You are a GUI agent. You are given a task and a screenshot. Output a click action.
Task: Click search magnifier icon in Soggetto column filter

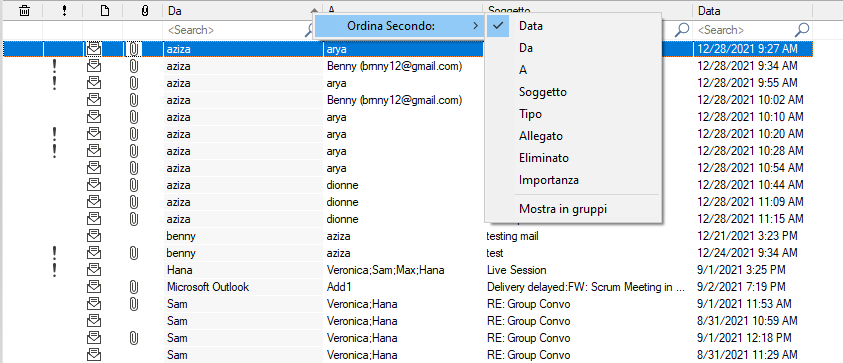pos(682,30)
